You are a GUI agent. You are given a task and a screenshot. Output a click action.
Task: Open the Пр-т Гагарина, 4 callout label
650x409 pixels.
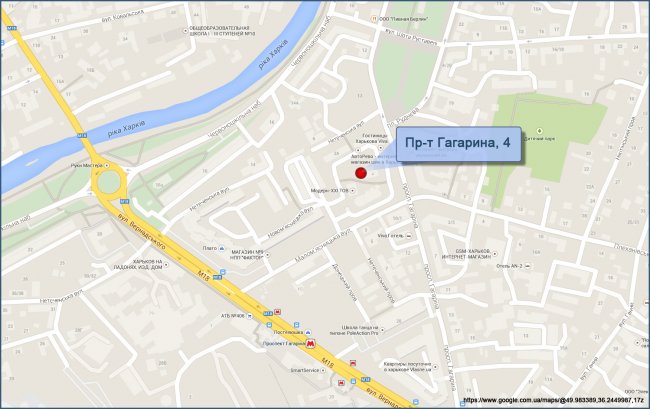point(458,143)
